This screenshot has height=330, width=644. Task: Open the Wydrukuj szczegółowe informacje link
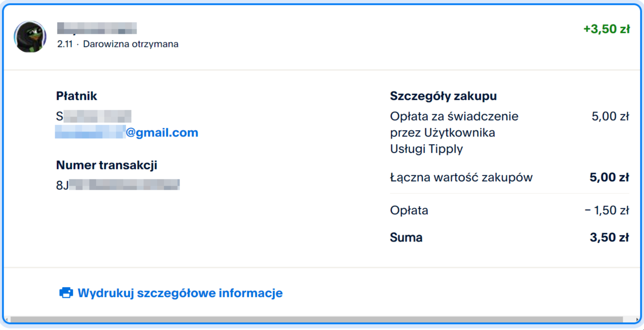[180, 293]
